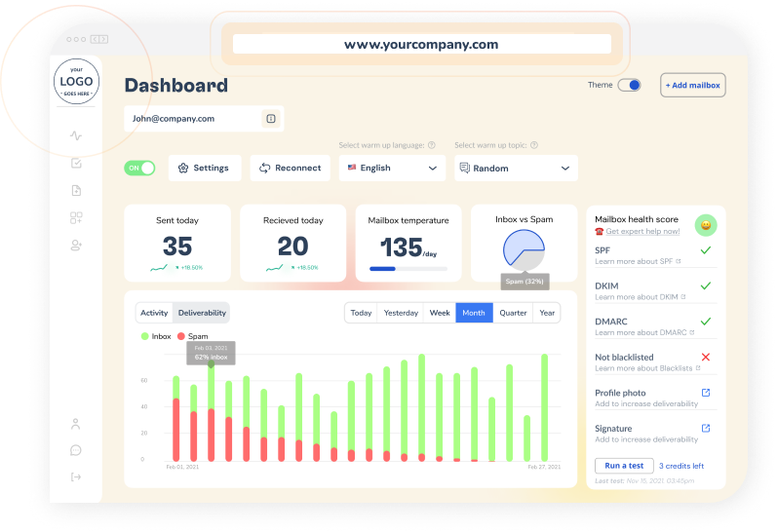Click the logout icon in sidebar
This screenshot has width=777, height=532.
(76, 477)
